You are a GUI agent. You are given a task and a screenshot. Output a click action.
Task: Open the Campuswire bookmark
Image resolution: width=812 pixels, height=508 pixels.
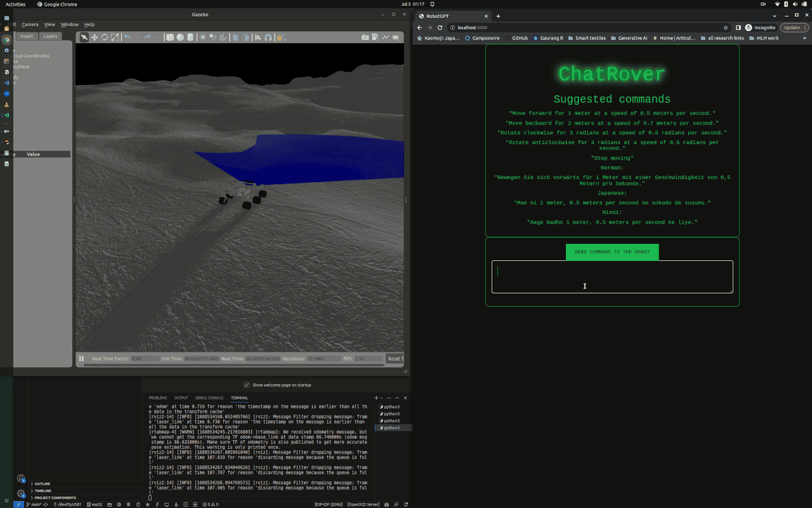[481, 38]
